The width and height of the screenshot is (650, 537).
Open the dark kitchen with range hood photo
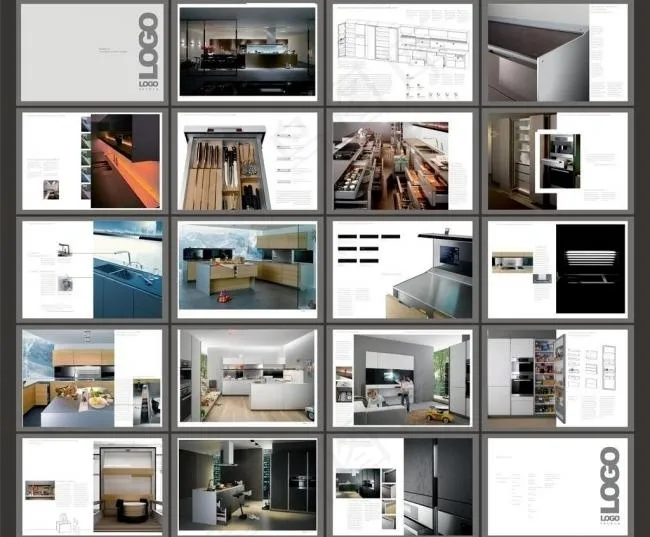pyautogui.click(x=247, y=486)
